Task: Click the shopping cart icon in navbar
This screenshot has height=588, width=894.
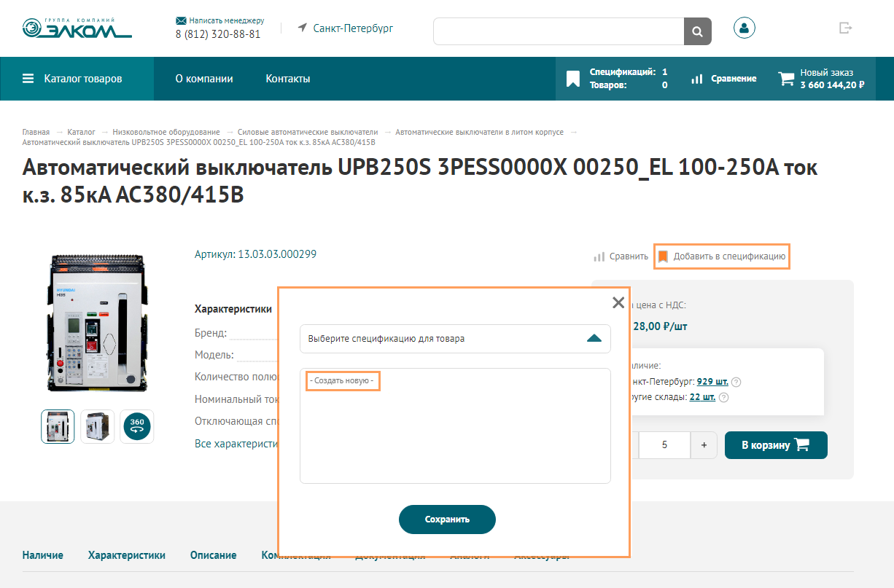Action: (x=786, y=79)
